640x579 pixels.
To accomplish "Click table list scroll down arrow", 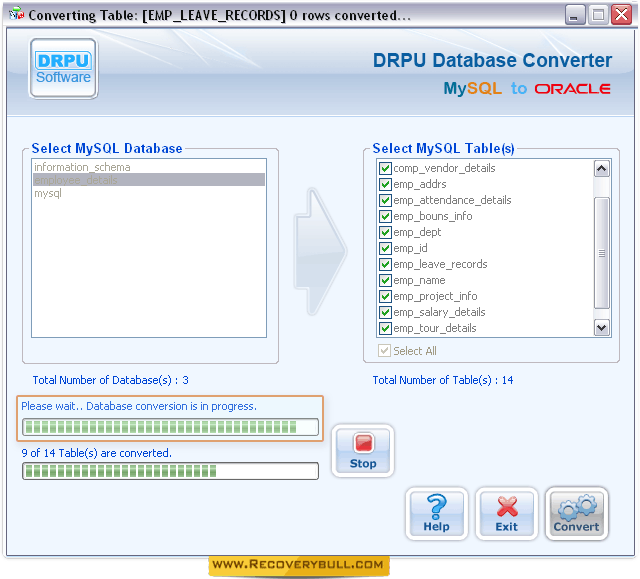I will pyautogui.click(x=602, y=328).
